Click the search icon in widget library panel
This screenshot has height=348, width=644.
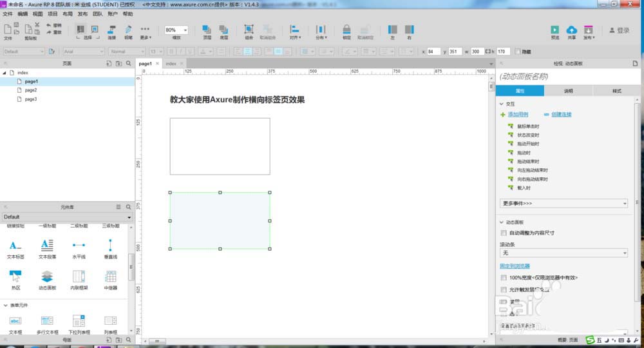(129, 207)
